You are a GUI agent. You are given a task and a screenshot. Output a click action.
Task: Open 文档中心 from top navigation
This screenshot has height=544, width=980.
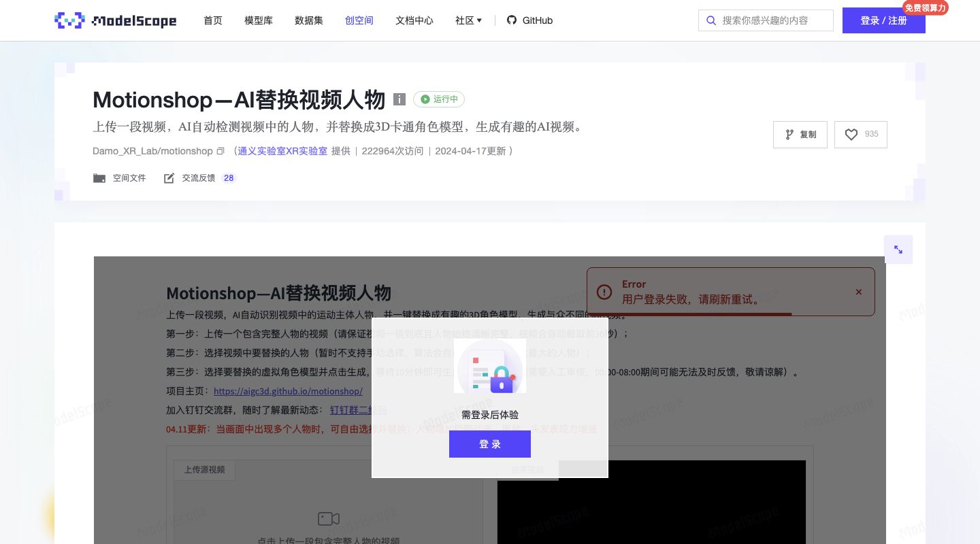[414, 20]
